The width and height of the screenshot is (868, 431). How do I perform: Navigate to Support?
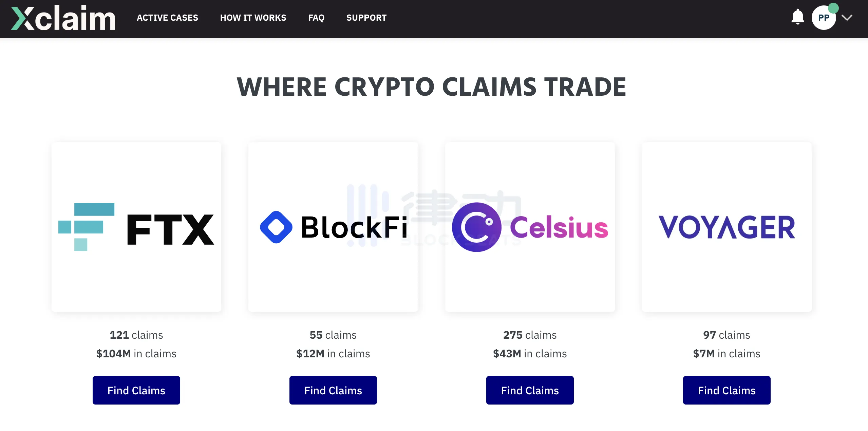click(366, 18)
